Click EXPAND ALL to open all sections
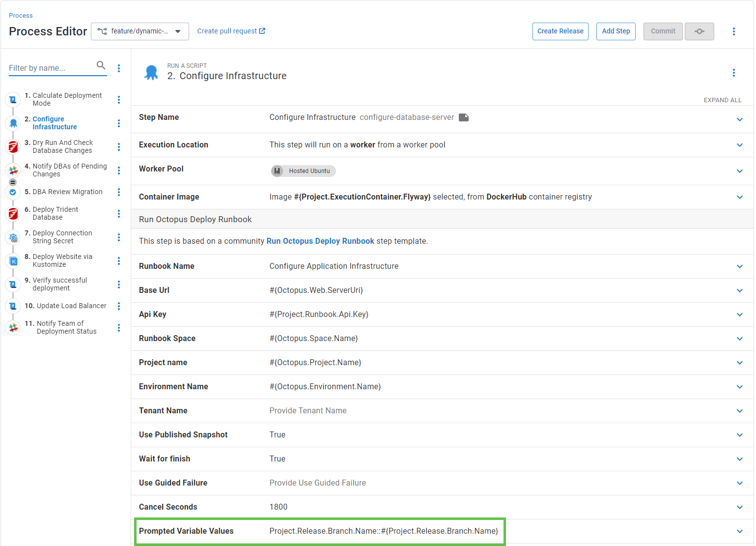 tap(722, 100)
